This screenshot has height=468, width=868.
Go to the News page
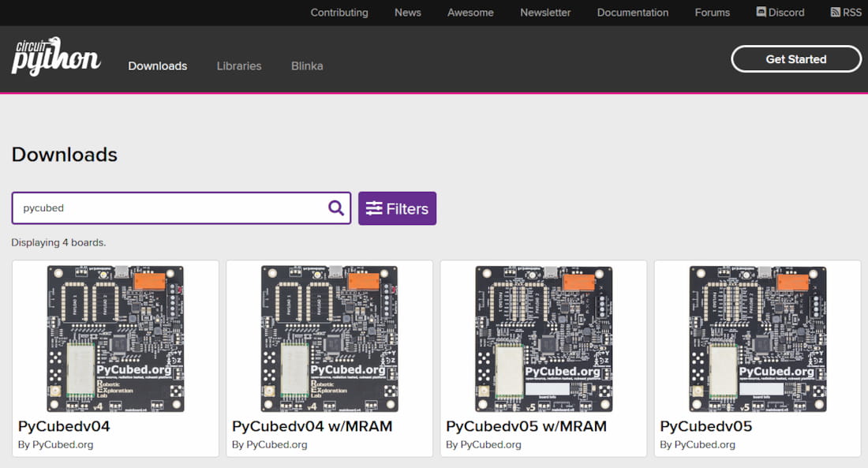pyautogui.click(x=408, y=12)
